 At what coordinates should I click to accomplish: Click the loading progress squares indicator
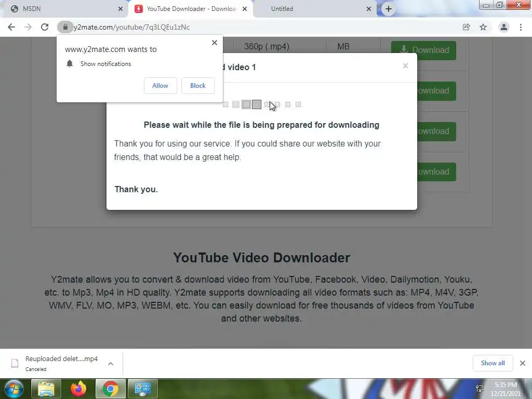click(262, 104)
